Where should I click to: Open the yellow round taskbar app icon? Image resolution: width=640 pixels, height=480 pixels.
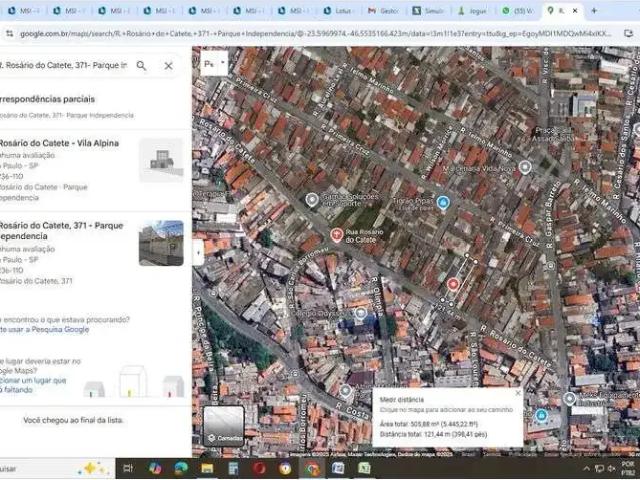[x=285, y=469]
